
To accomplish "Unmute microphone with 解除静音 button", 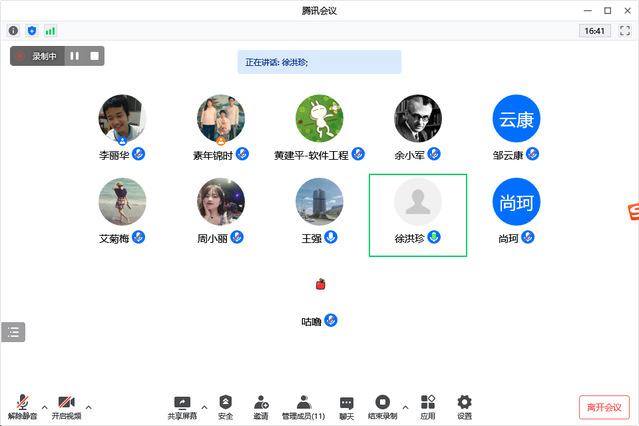I will coord(22,406).
